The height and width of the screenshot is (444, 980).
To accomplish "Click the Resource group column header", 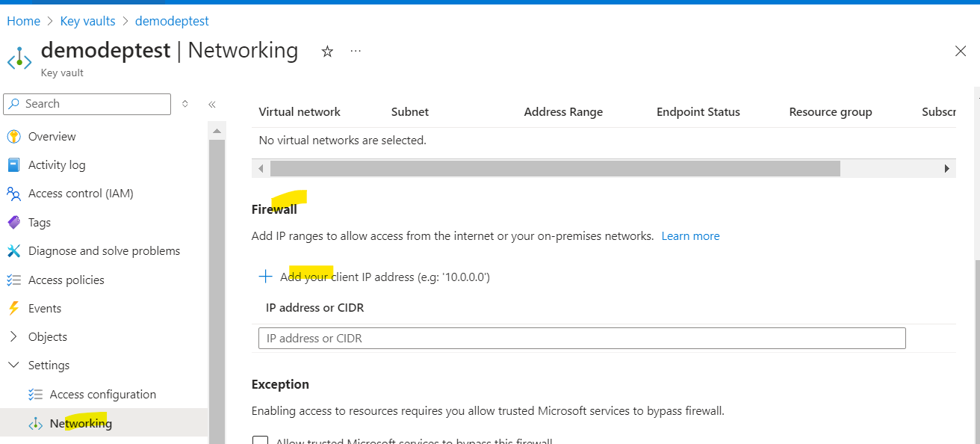I will click(x=831, y=112).
